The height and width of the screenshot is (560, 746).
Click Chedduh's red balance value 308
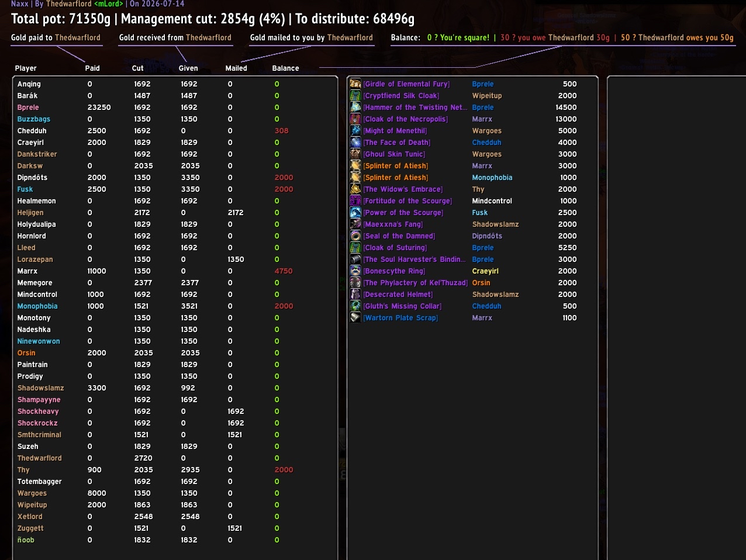pos(282,131)
